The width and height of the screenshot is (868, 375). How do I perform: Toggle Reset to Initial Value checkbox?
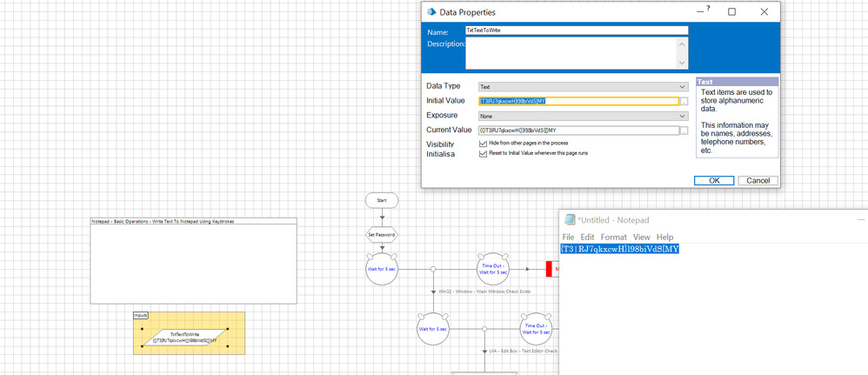point(484,153)
